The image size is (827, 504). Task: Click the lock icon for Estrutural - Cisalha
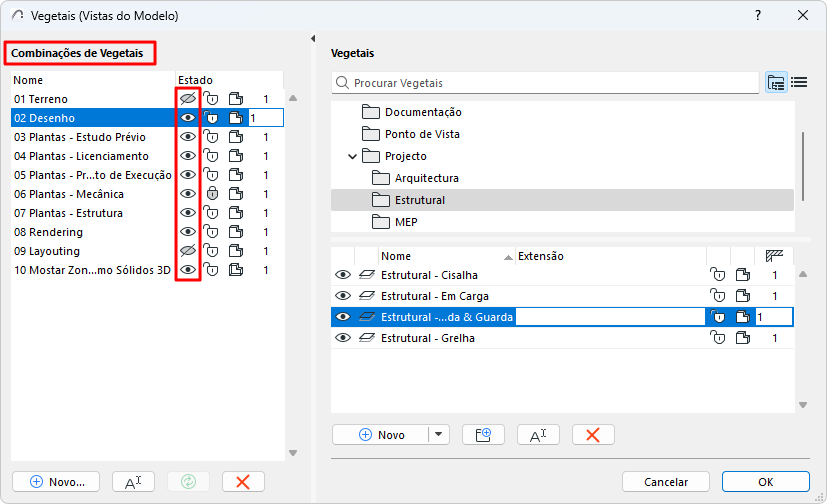716,275
